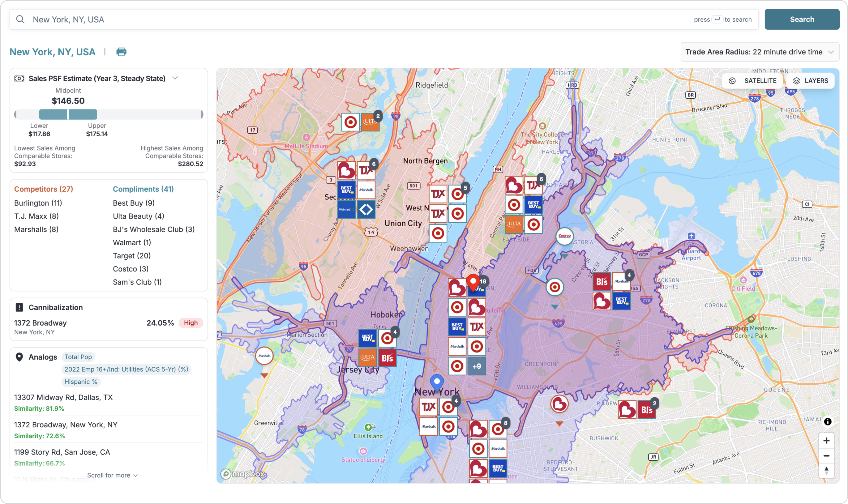The image size is (848, 504).
Task: Open analog 1372 Broadway, New York, NY
Action: (x=66, y=425)
